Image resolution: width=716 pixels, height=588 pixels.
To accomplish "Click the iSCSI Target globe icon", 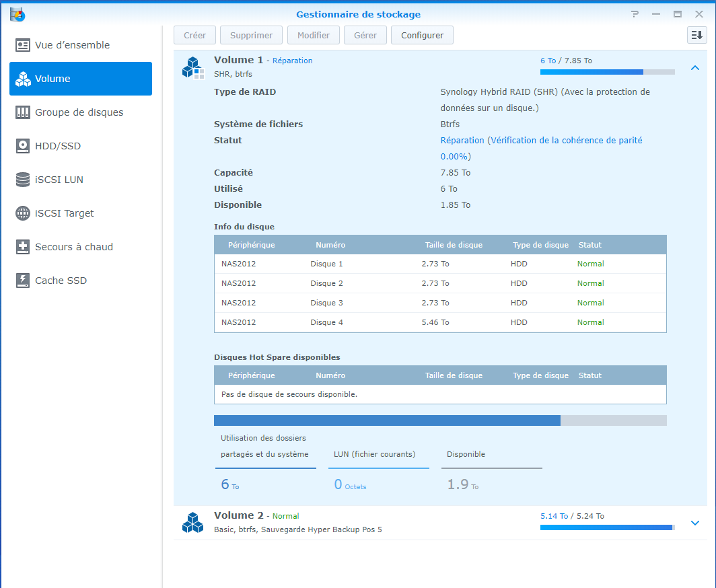I will (x=24, y=213).
